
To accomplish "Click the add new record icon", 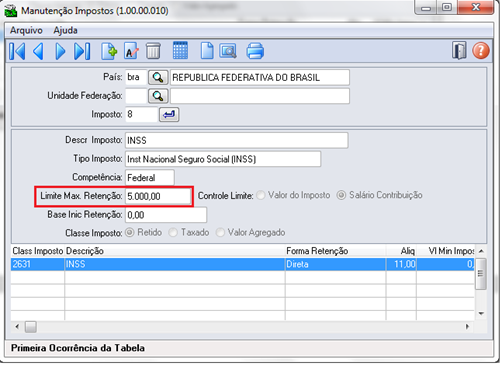I will [x=109, y=51].
